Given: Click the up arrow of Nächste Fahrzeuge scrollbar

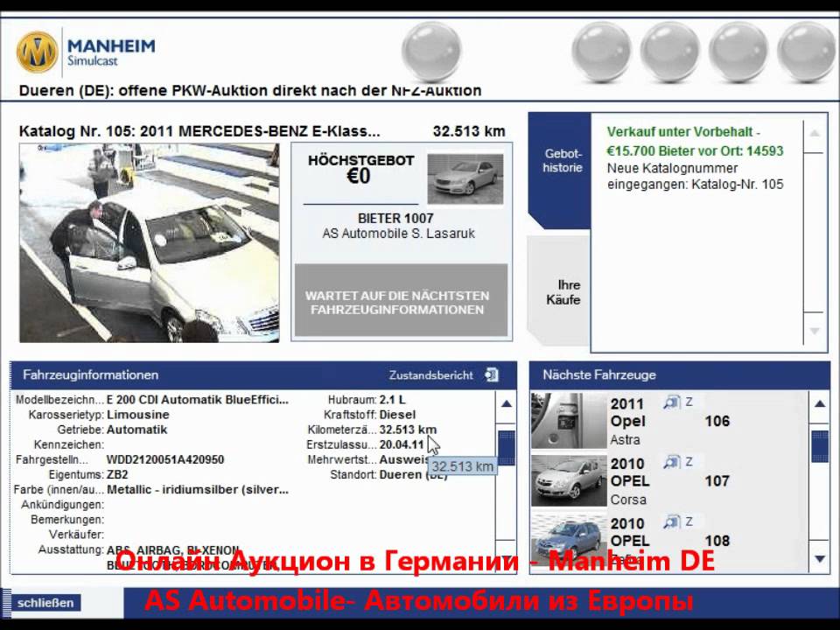Looking at the screenshot, I should point(820,404).
